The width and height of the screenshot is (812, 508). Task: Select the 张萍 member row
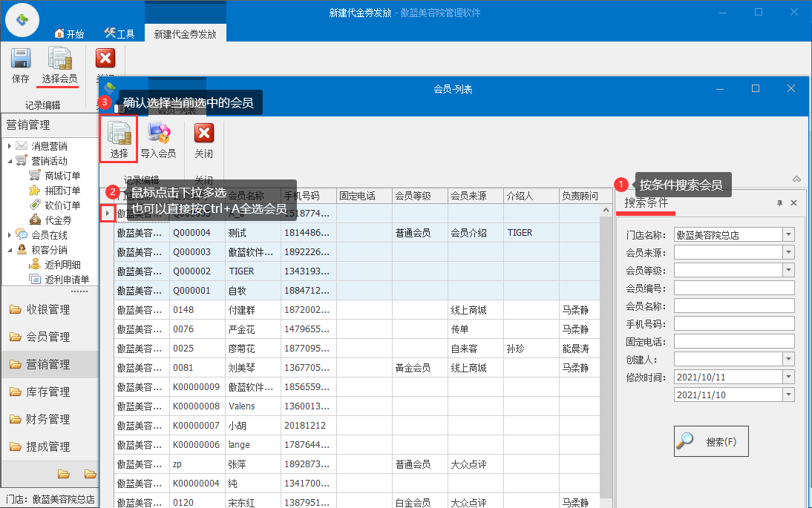357,464
